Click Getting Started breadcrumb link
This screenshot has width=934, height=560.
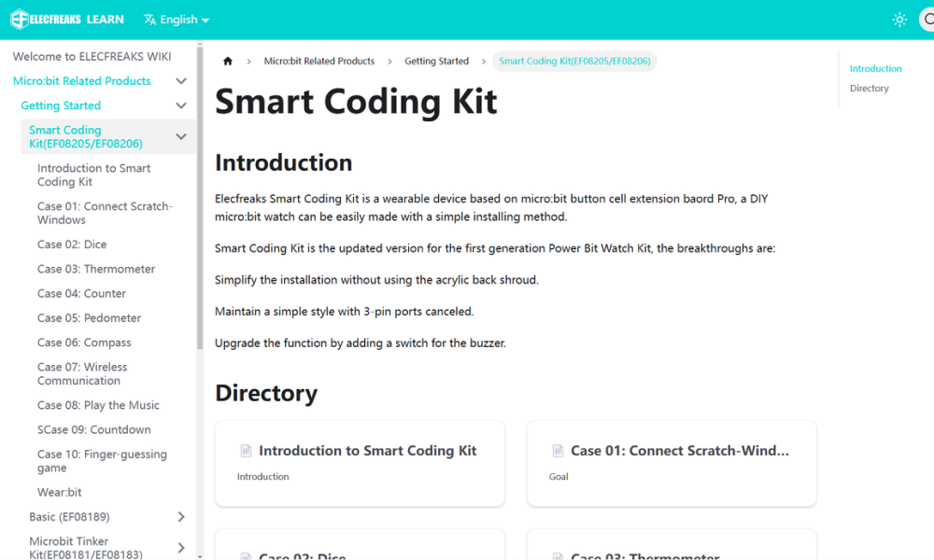pyautogui.click(x=436, y=62)
